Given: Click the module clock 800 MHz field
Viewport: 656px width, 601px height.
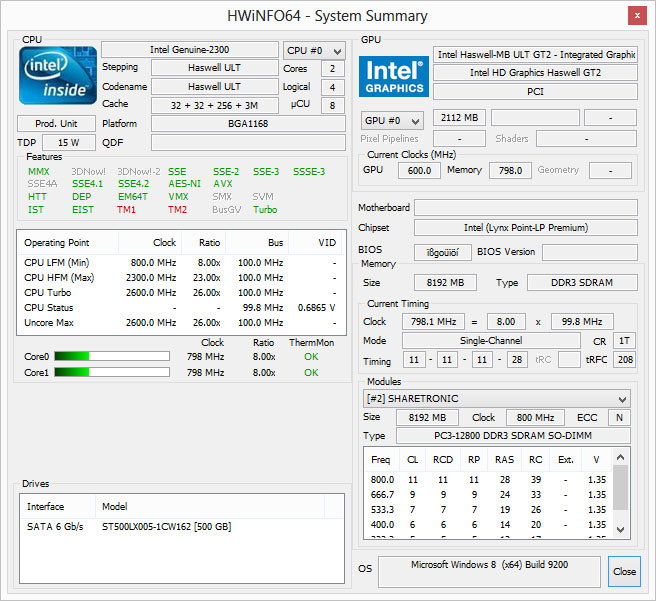Looking at the screenshot, I should [x=535, y=417].
